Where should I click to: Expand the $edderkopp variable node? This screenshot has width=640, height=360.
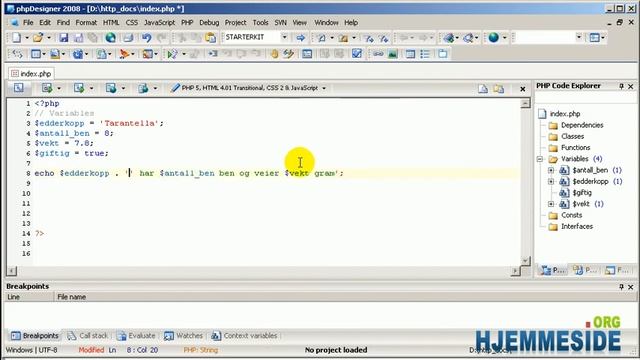551,181
